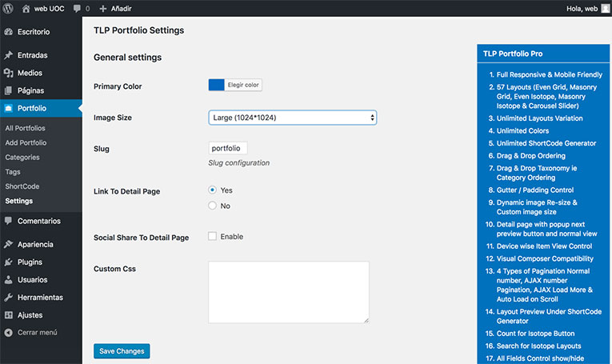Click the Apariencia paintbrush icon
The image size is (612, 364).
[9, 244]
